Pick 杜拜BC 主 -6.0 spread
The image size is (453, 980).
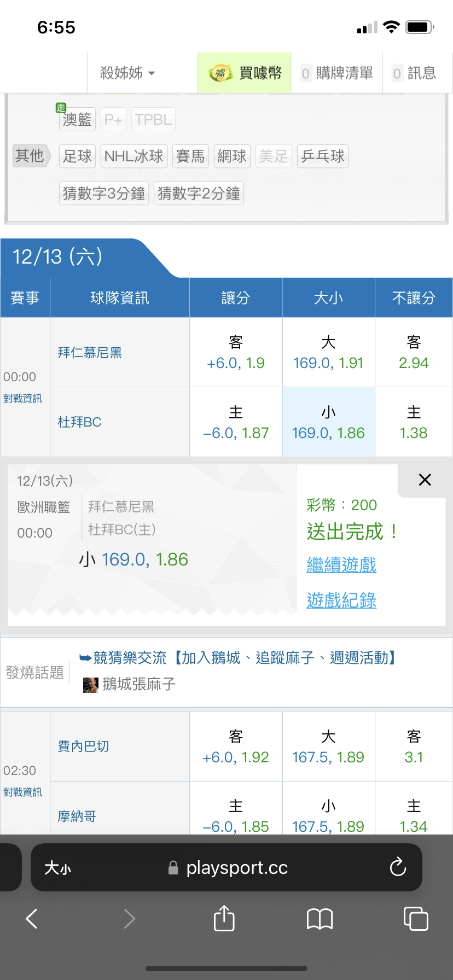(236, 422)
